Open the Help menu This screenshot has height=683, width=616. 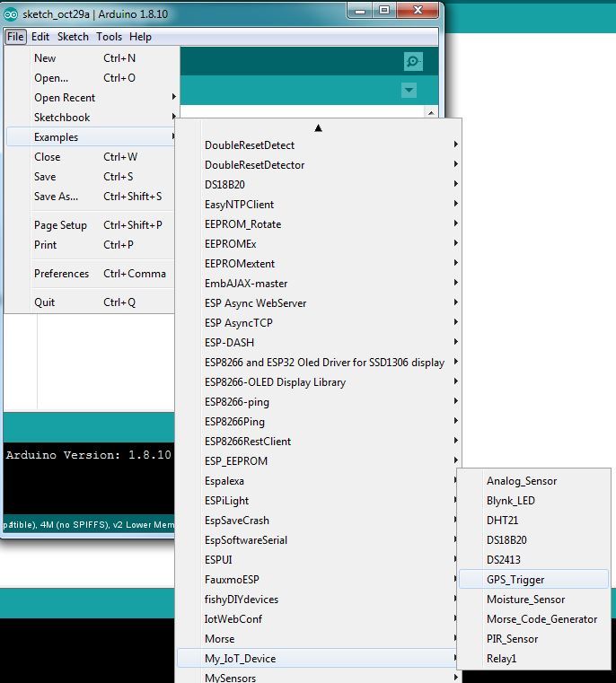140,37
